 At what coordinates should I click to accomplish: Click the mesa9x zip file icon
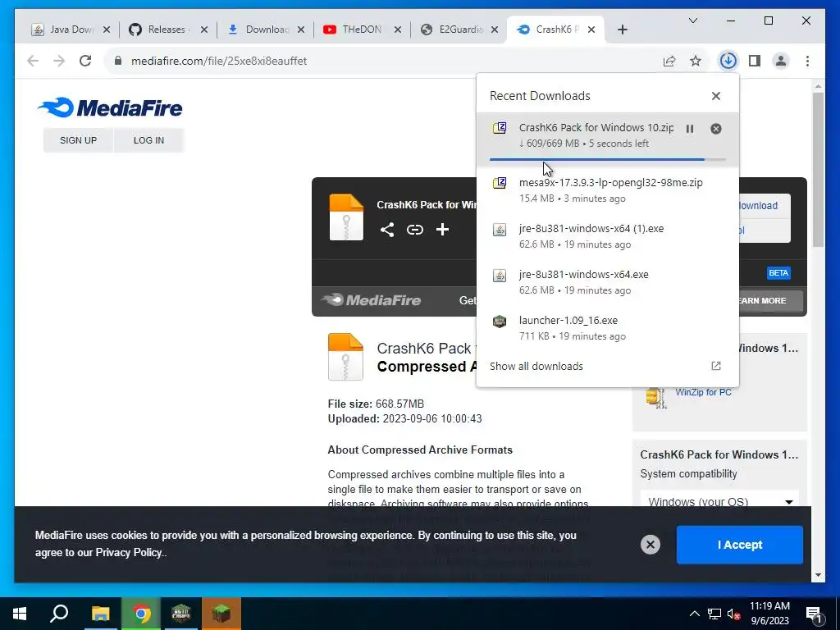pyautogui.click(x=500, y=183)
